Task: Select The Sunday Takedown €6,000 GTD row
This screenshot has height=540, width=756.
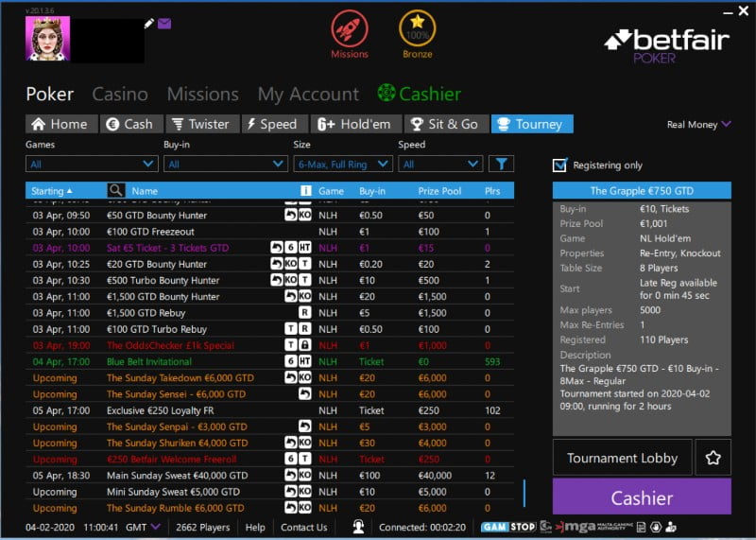Action: coord(269,377)
